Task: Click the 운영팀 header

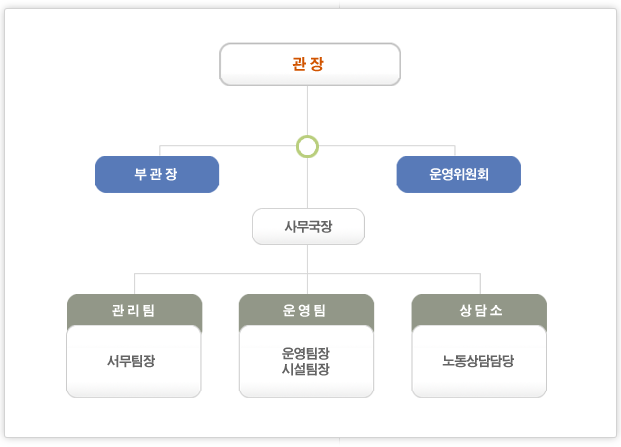Action: (x=306, y=310)
